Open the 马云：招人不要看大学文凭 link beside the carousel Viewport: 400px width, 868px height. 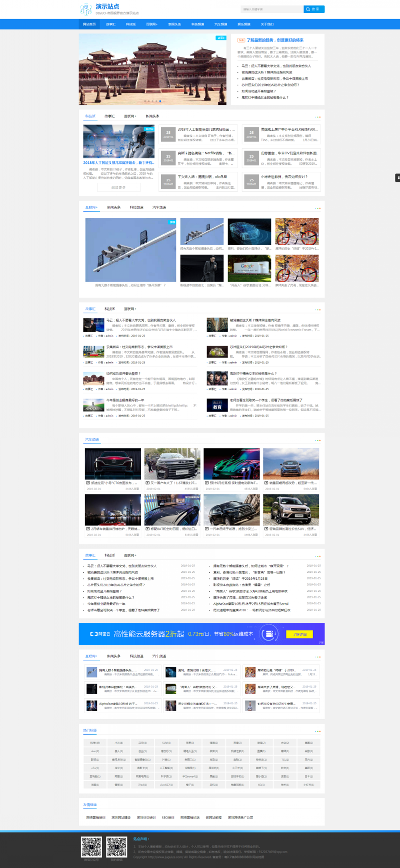click(276, 66)
